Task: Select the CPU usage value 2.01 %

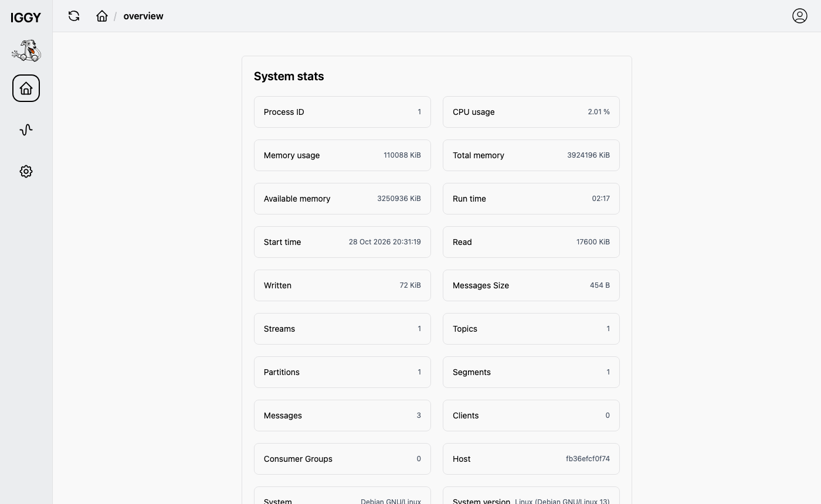Action: [x=599, y=112]
